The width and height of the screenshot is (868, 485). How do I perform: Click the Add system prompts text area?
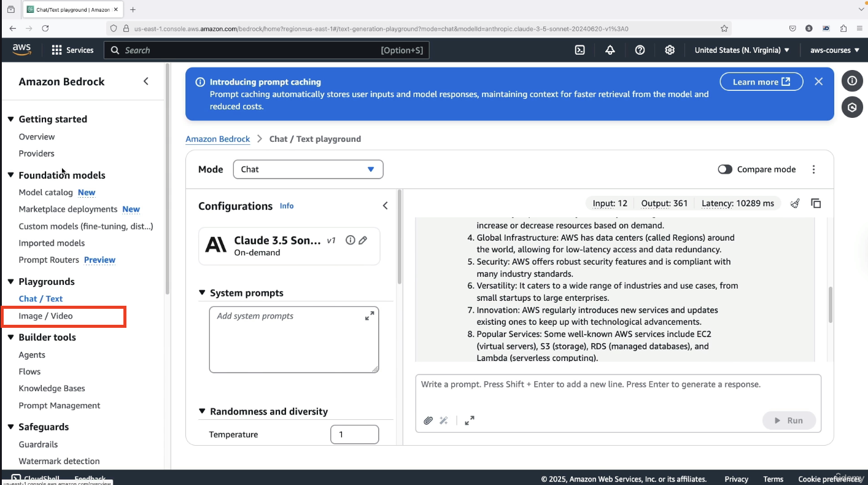point(294,340)
